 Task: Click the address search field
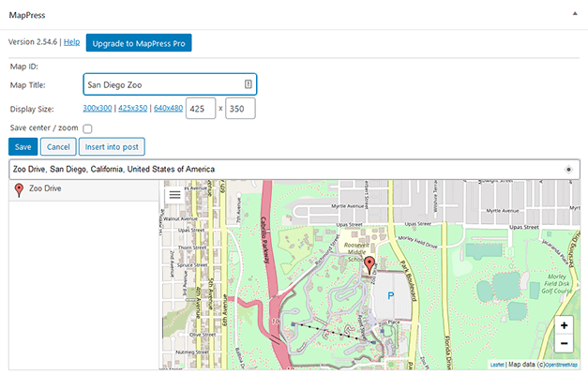coord(281,170)
